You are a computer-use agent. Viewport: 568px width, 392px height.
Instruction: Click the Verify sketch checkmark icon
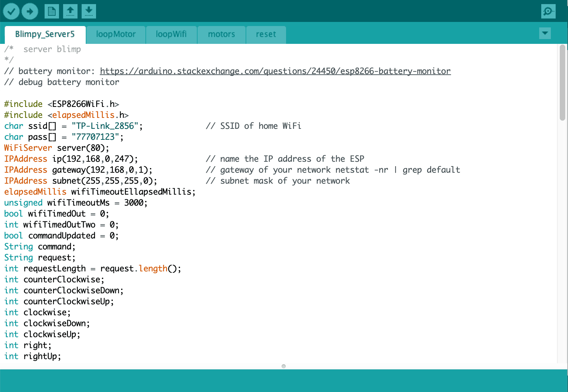(11, 11)
